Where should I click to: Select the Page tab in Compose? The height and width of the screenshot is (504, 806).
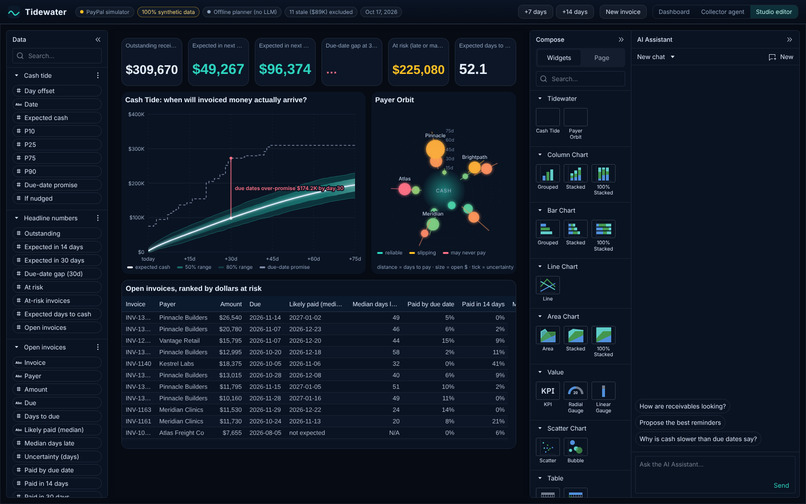point(602,58)
